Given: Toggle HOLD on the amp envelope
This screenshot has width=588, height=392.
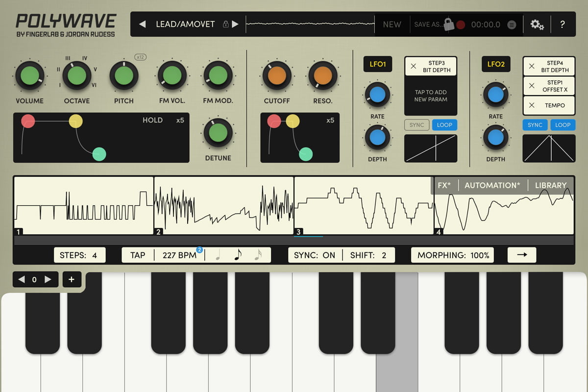Looking at the screenshot, I should (x=152, y=120).
